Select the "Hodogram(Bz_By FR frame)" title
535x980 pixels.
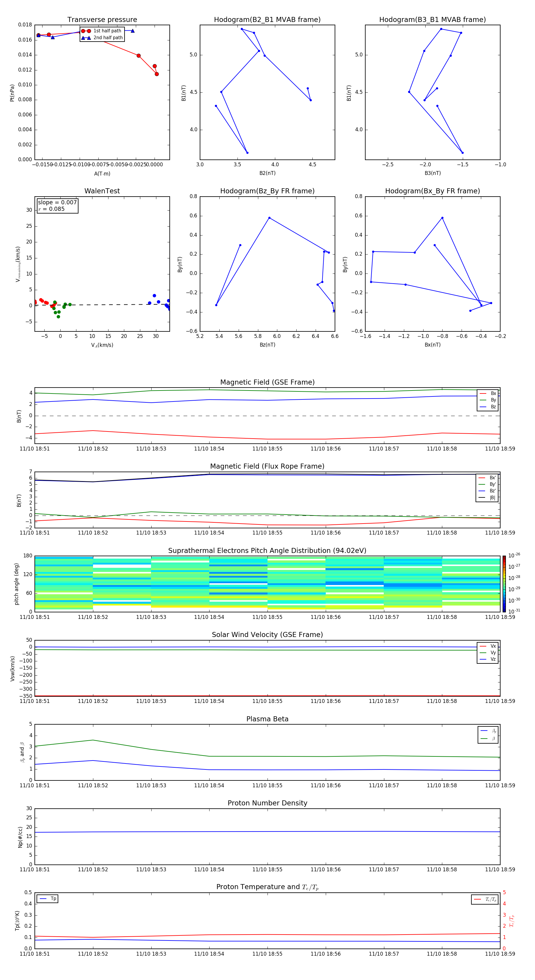point(267,191)
